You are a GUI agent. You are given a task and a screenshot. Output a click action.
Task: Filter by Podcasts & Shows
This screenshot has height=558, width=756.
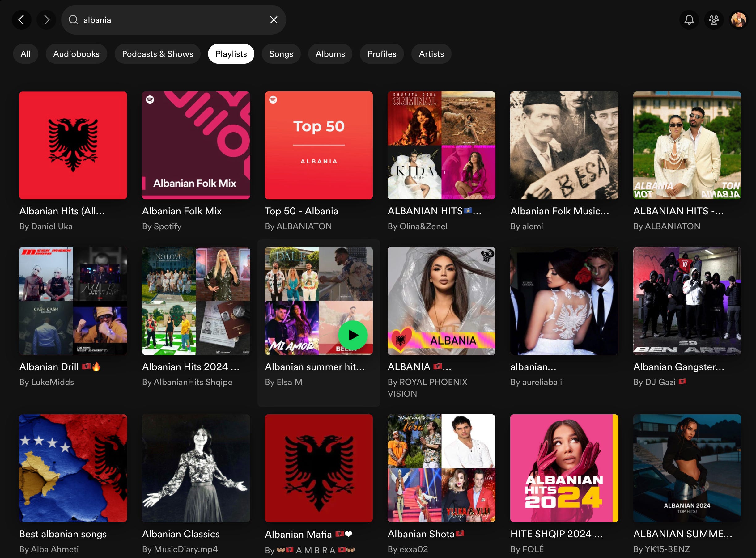click(157, 54)
